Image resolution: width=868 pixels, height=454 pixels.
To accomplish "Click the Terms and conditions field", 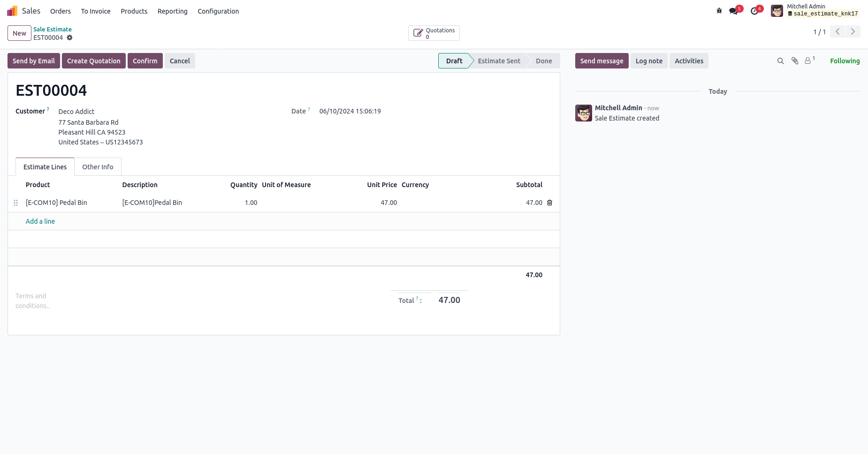I will pos(33,301).
